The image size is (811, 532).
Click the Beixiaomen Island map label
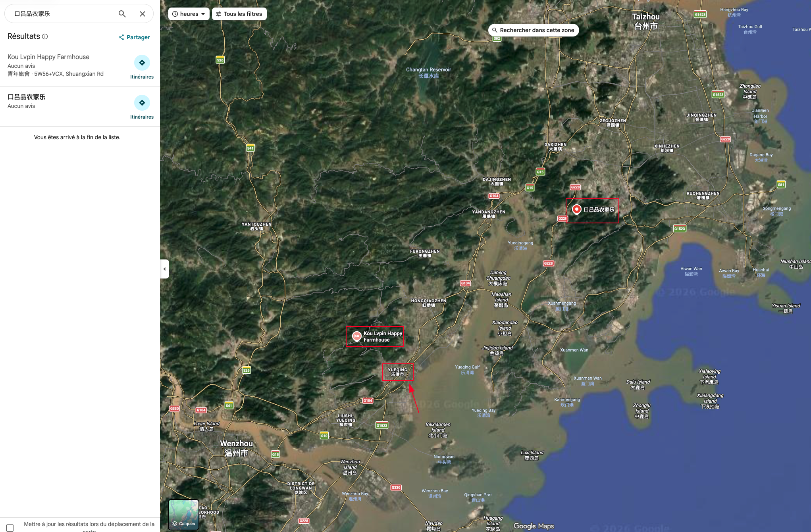tap(438, 430)
